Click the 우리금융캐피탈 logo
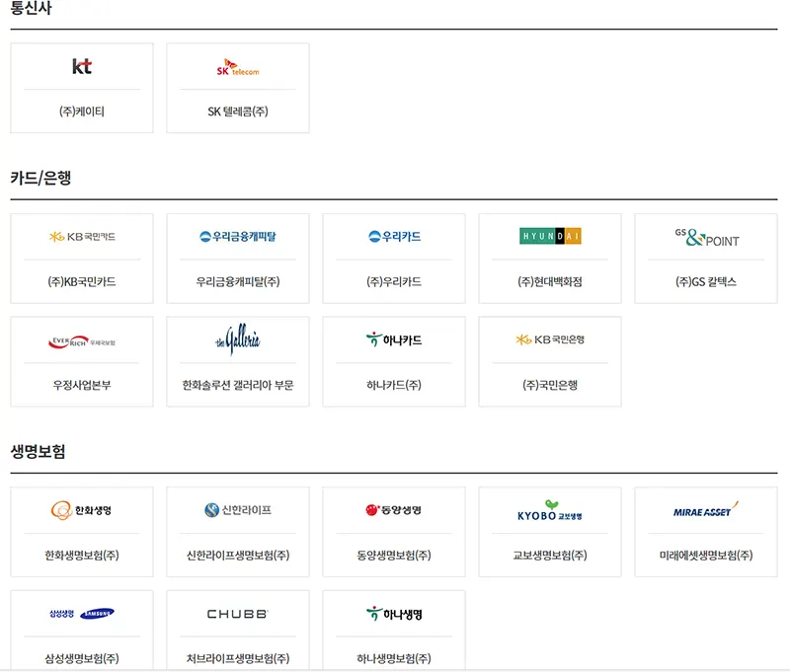Viewport: 790px width, 672px height. pyautogui.click(x=238, y=236)
